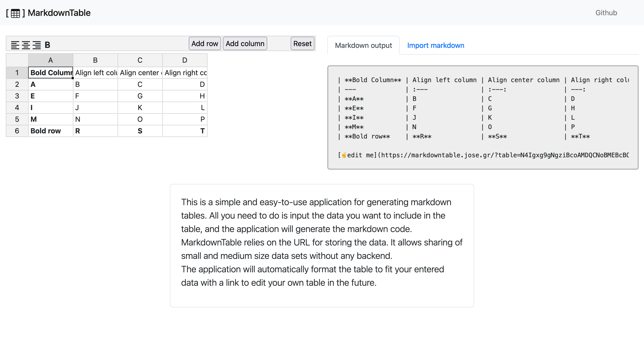Reset the table with the Reset button
The height and width of the screenshot is (341, 644).
point(302,44)
